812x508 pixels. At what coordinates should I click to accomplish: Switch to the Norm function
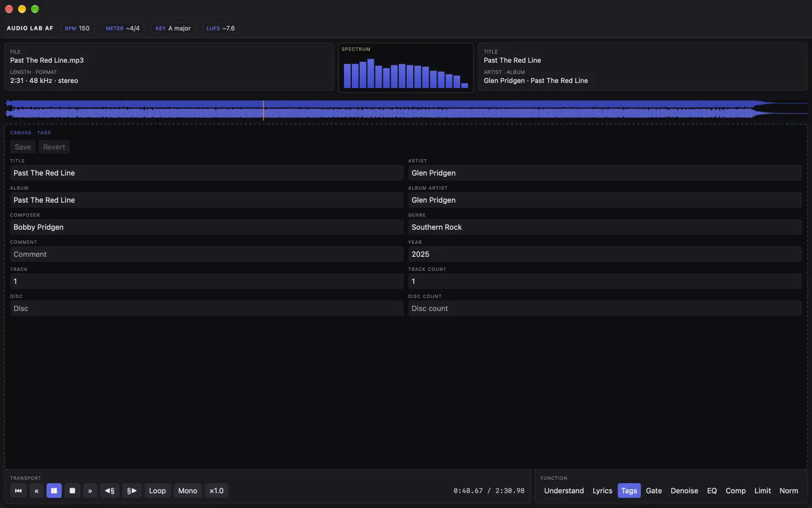tap(789, 491)
